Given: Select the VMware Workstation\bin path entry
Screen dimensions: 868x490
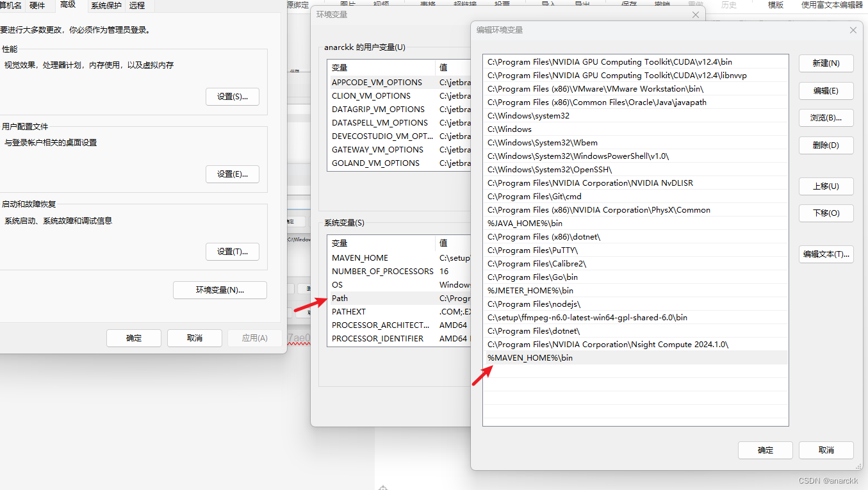Looking at the screenshot, I should pos(635,89).
